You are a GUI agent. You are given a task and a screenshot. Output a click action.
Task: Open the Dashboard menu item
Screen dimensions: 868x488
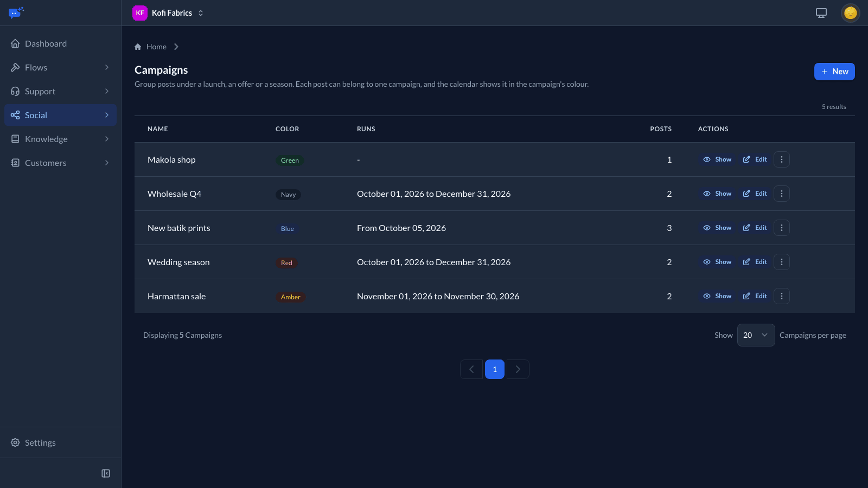pos(60,43)
